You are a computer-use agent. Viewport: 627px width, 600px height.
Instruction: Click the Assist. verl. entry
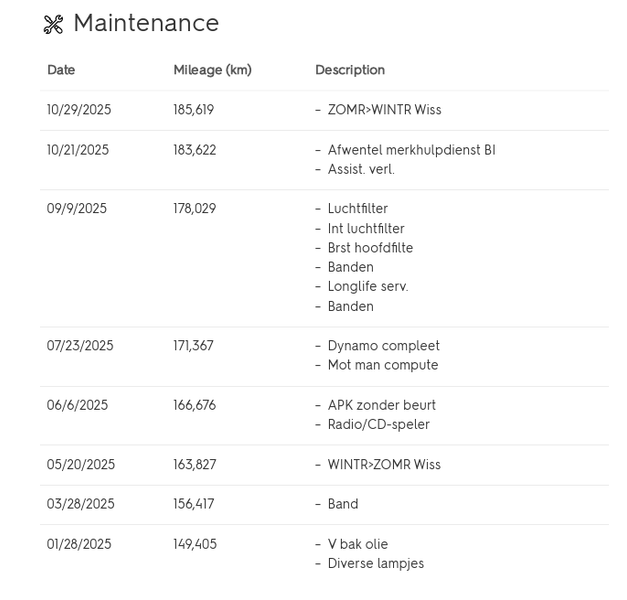click(361, 170)
